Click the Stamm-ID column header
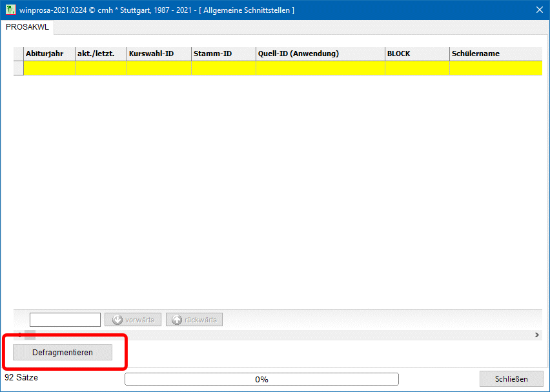Image resolution: width=550 pixels, height=392 pixels. pos(223,54)
